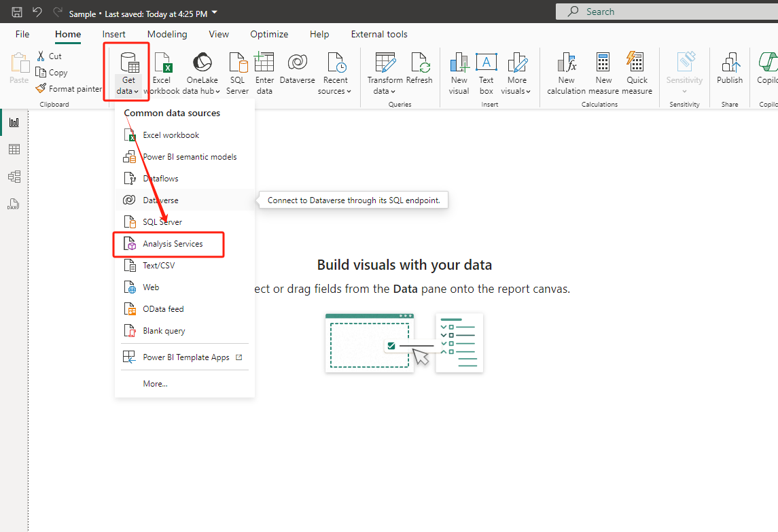Choose Web data source

tap(185, 287)
